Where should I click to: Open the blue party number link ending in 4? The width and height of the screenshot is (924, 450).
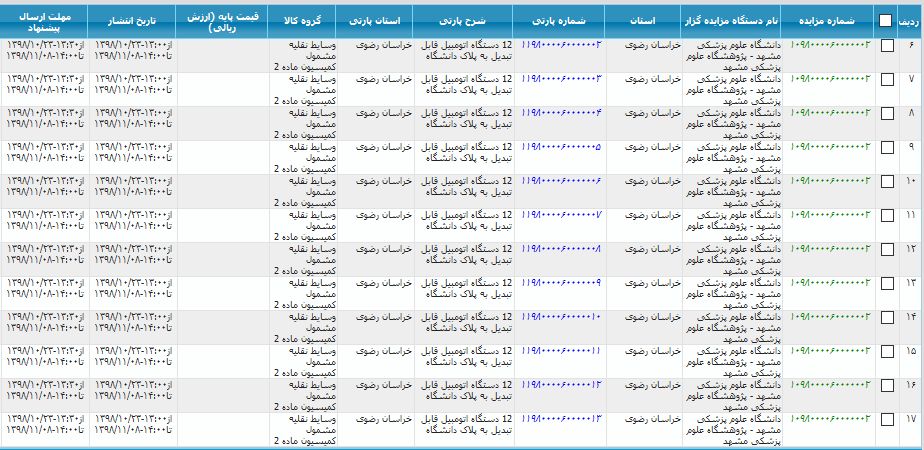pos(561,112)
